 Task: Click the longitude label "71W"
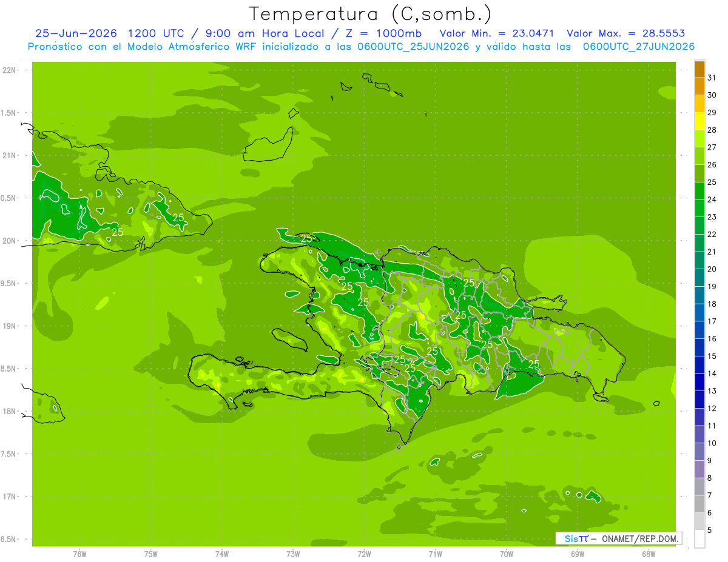coord(435,554)
